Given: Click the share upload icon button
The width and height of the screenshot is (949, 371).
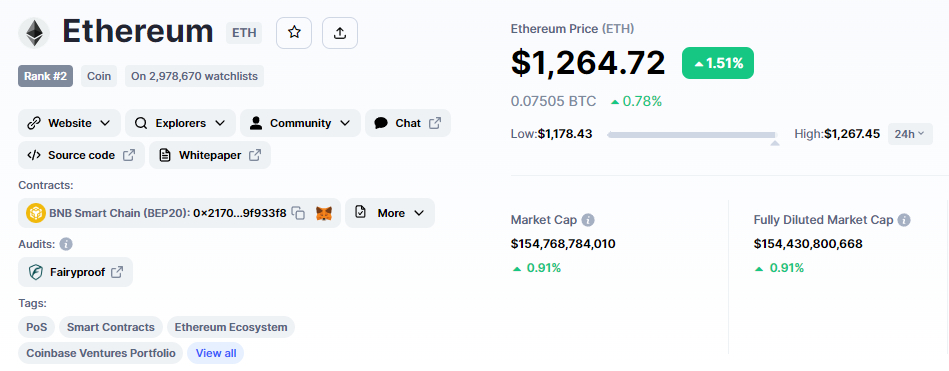Looking at the screenshot, I should (x=340, y=33).
